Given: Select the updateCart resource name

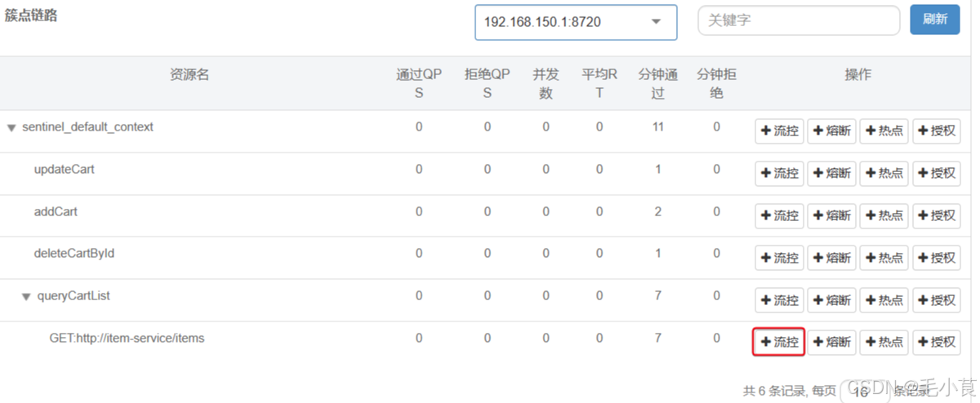Looking at the screenshot, I should pos(64,170).
